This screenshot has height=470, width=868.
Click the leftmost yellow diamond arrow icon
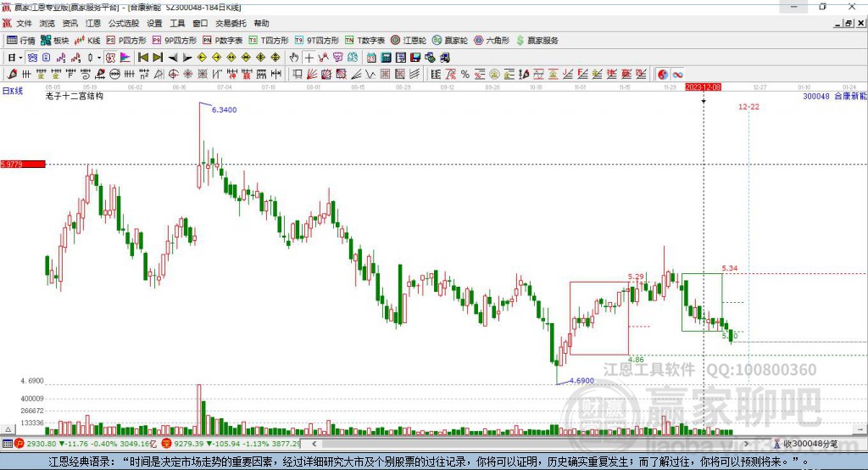click(202, 58)
